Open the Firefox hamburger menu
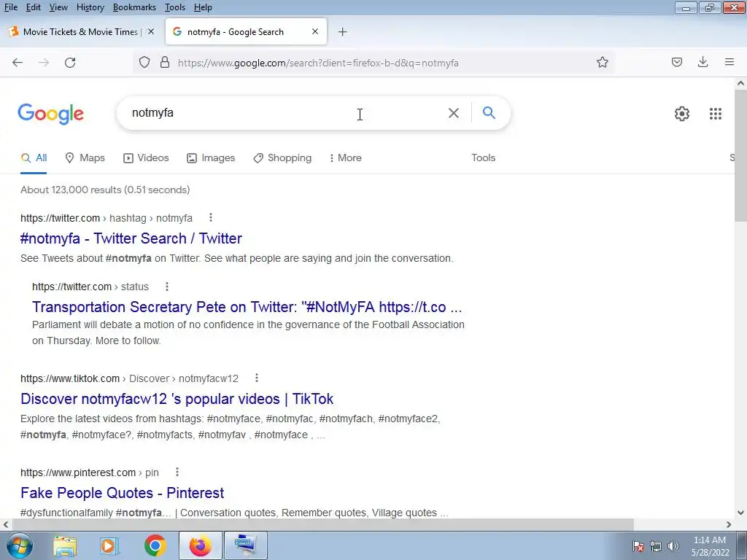This screenshot has height=560, width=747. click(x=729, y=63)
